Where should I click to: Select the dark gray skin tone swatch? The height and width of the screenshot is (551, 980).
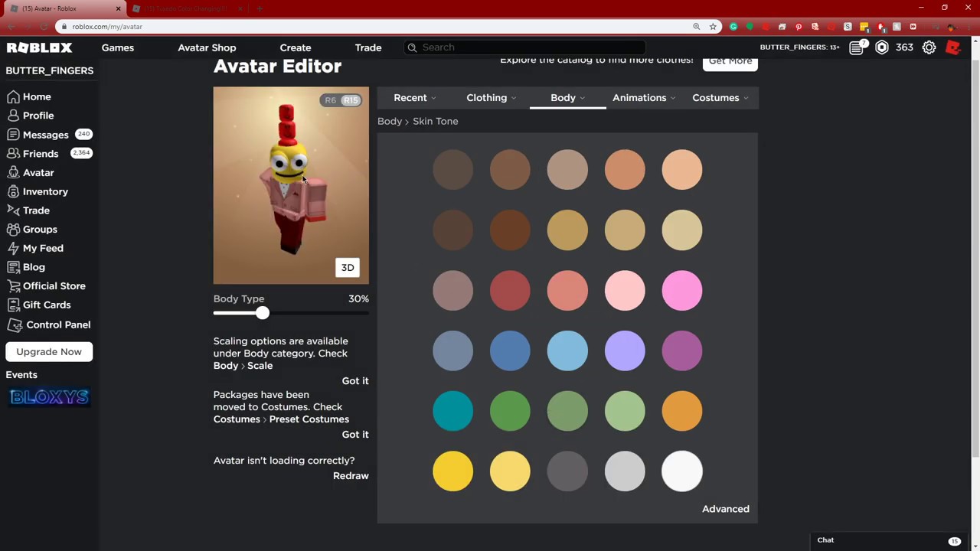(567, 471)
